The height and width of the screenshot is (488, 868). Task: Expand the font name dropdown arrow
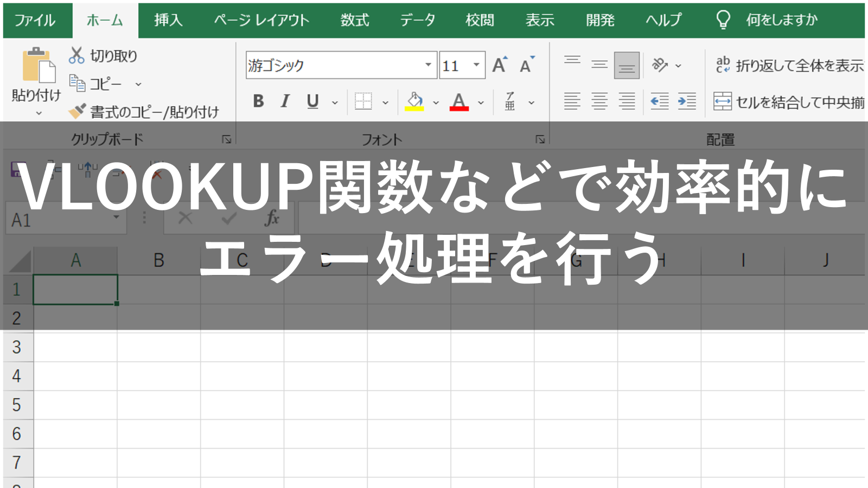(x=429, y=66)
